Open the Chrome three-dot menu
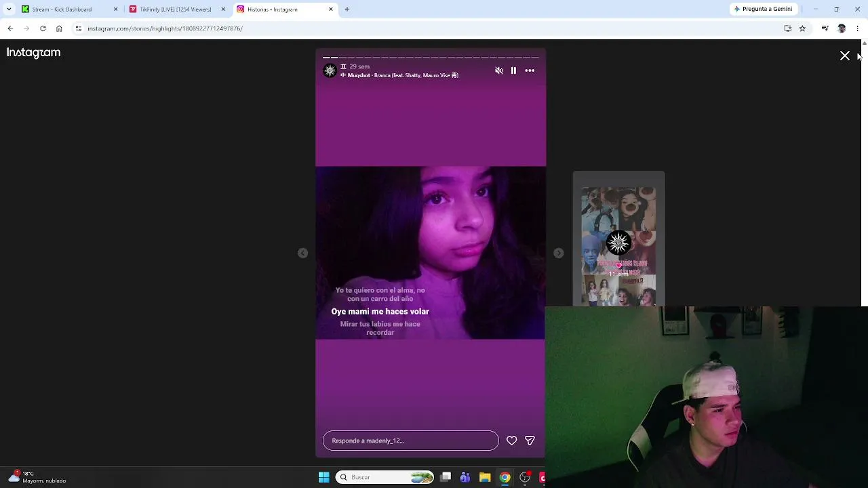The height and width of the screenshot is (488, 868). [858, 28]
